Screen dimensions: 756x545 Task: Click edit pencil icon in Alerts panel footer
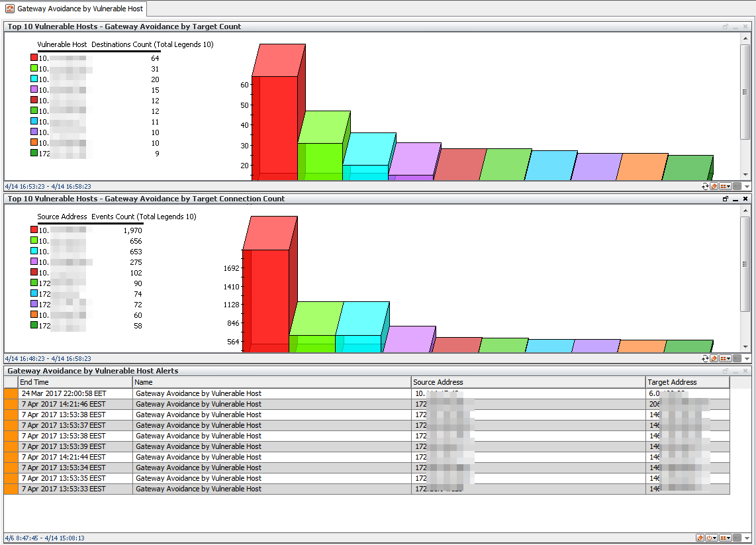click(700, 538)
